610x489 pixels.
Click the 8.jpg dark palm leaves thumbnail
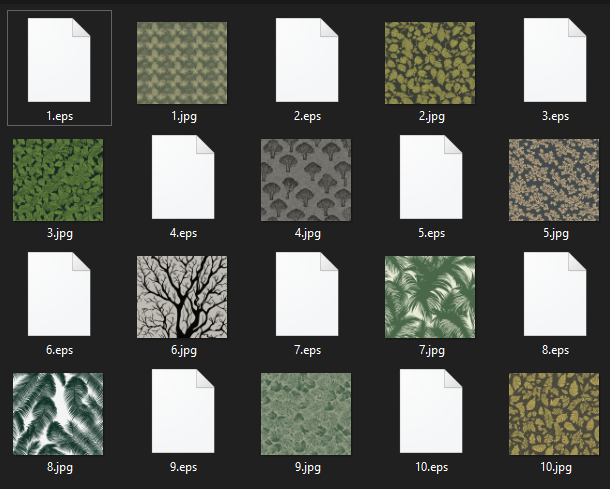58,414
